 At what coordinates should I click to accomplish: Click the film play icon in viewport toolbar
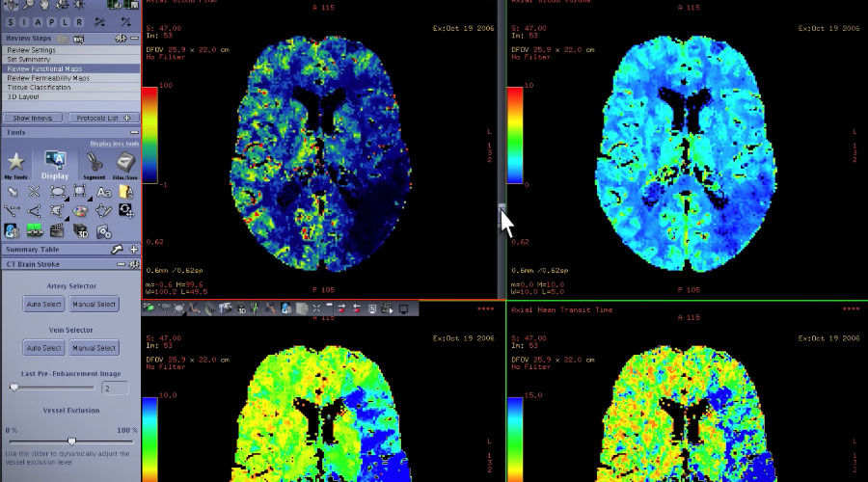pyautogui.click(x=388, y=308)
